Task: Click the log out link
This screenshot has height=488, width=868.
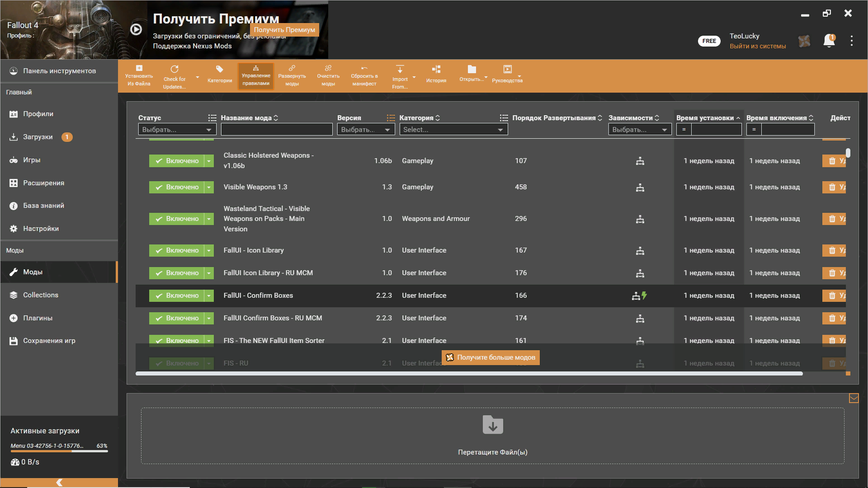Action: click(x=757, y=46)
